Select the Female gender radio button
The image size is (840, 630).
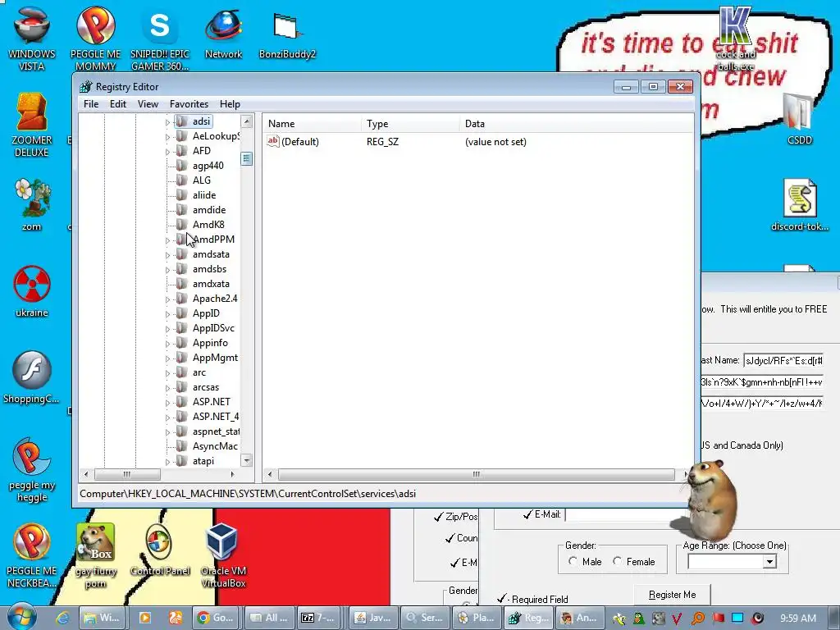pos(617,561)
